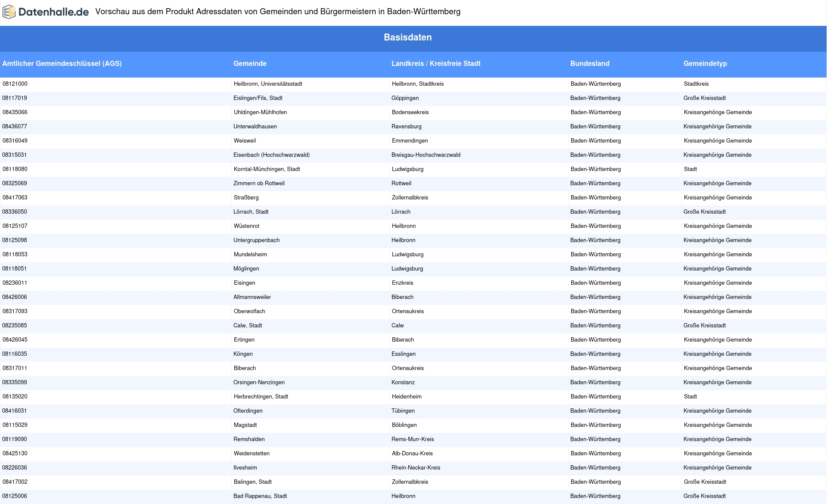Select Straßberg municipality

(x=246, y=198)
